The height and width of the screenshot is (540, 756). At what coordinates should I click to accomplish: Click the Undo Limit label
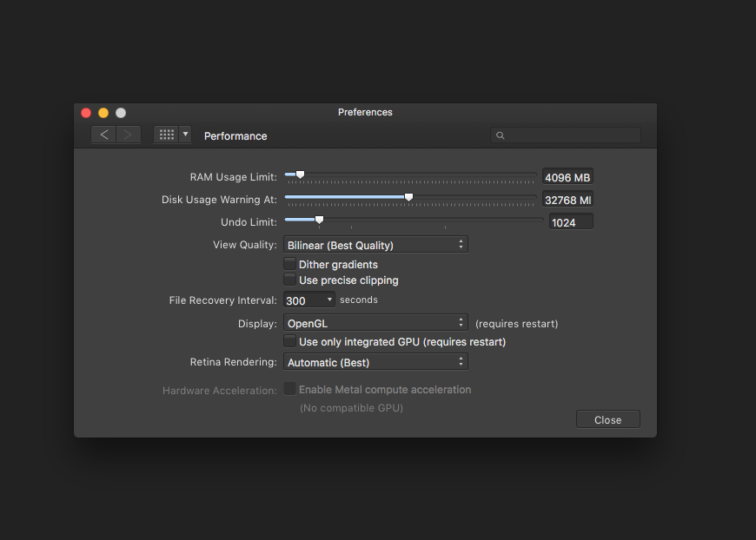(x=249, y=222)
